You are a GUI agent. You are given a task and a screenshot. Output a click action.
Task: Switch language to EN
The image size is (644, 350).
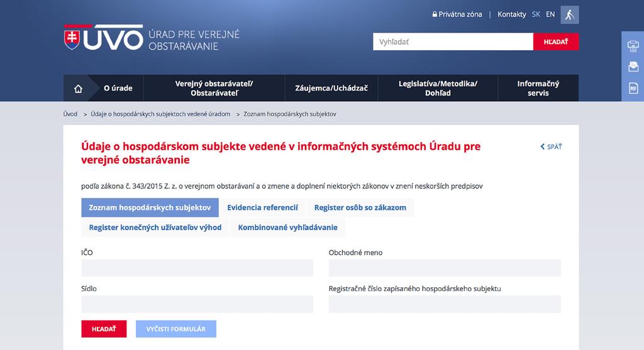[550, 14]
